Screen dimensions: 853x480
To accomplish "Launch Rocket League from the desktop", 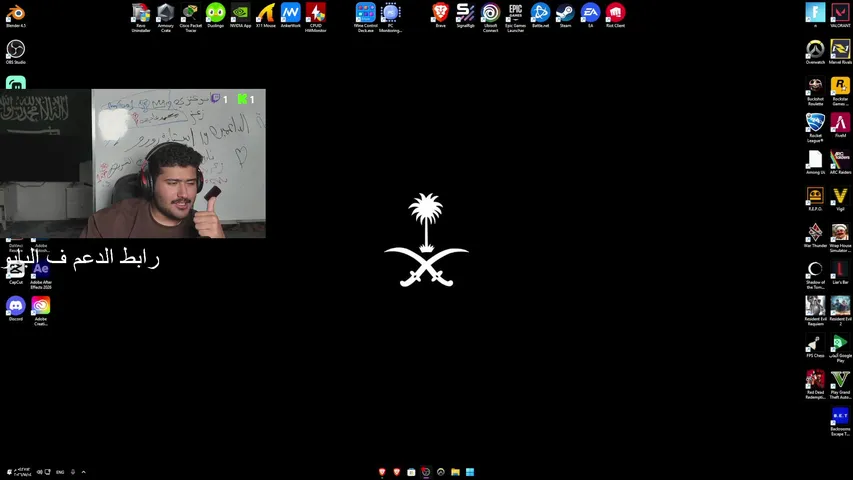I will pos(815,128).
